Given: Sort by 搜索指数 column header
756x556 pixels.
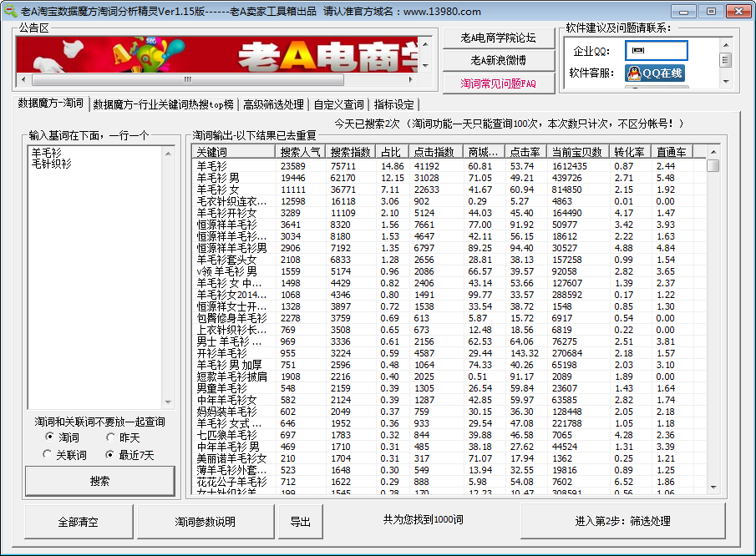Looking at the screenshot, I should (350, 152).
